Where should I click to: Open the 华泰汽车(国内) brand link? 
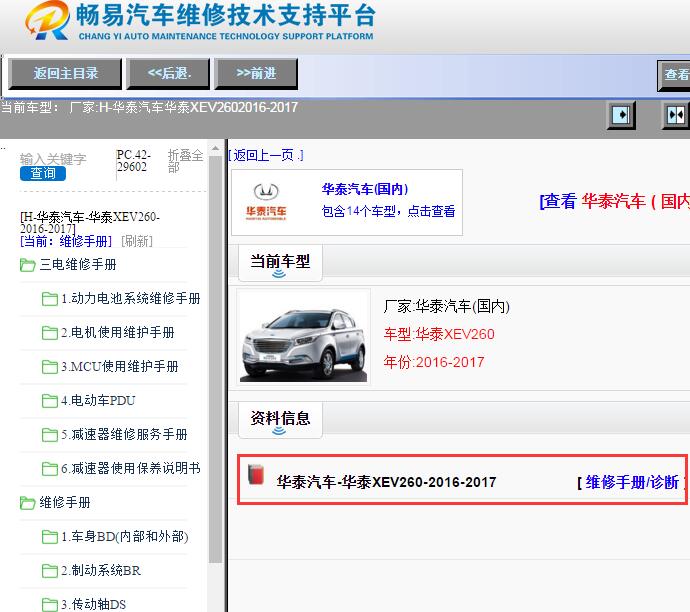coord(365,189)
